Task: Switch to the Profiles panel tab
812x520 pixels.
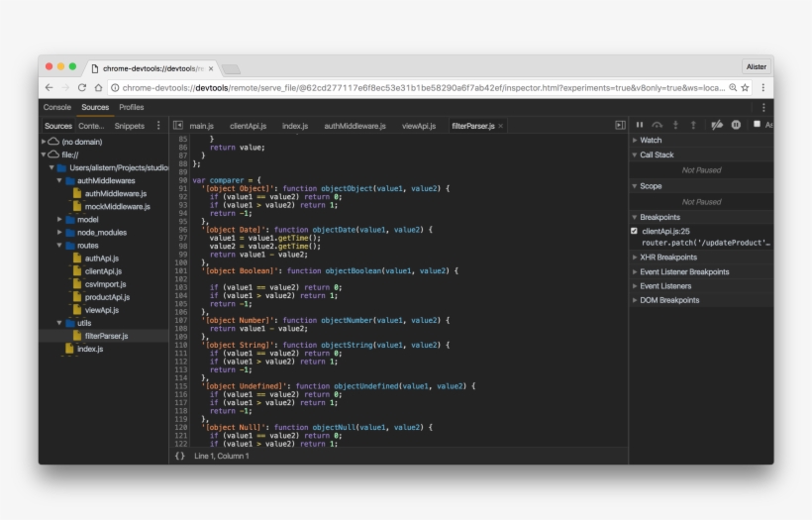Action: (x=132, y=107)
